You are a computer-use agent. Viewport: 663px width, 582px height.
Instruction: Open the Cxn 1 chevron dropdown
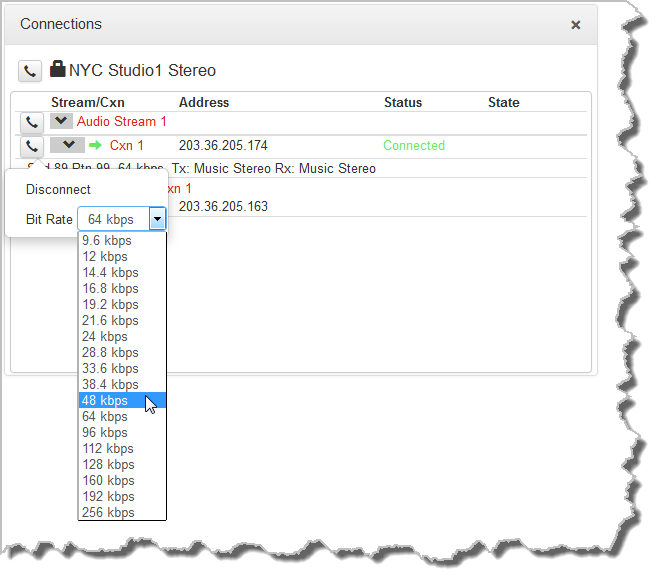[x=66, y=146]
